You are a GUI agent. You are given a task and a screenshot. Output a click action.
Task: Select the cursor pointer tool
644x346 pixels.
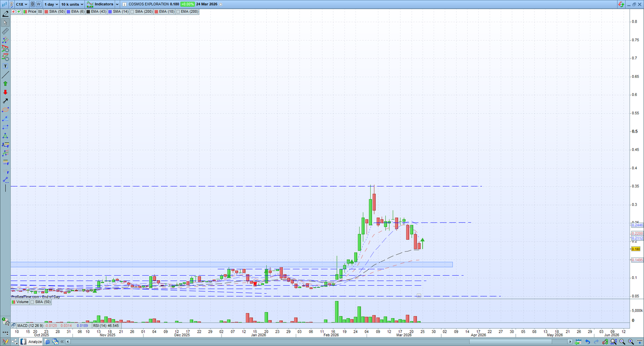[x=5, y=23]
